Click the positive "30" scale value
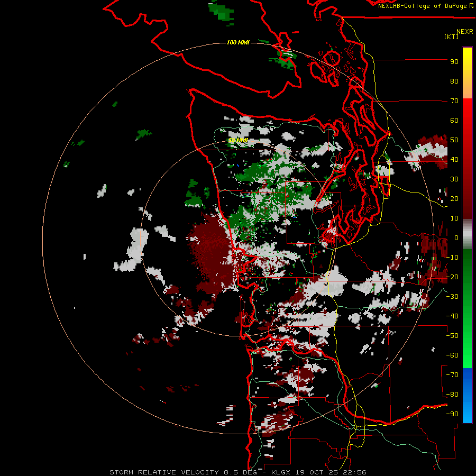Image resolution: width=476 pixels, height=476 pixels. tap(454, 179)
